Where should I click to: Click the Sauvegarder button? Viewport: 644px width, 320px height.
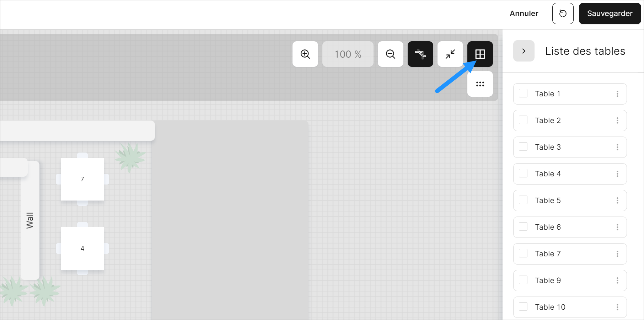tap(610, 14)
